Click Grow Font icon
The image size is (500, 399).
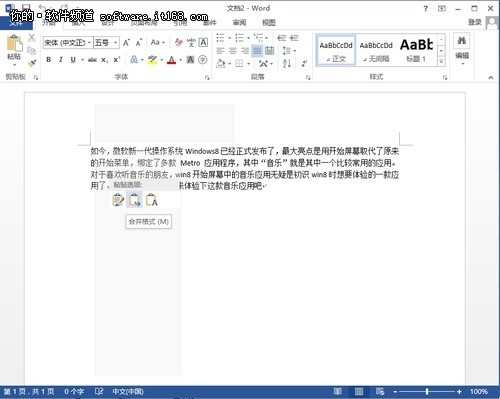point(126,43)
